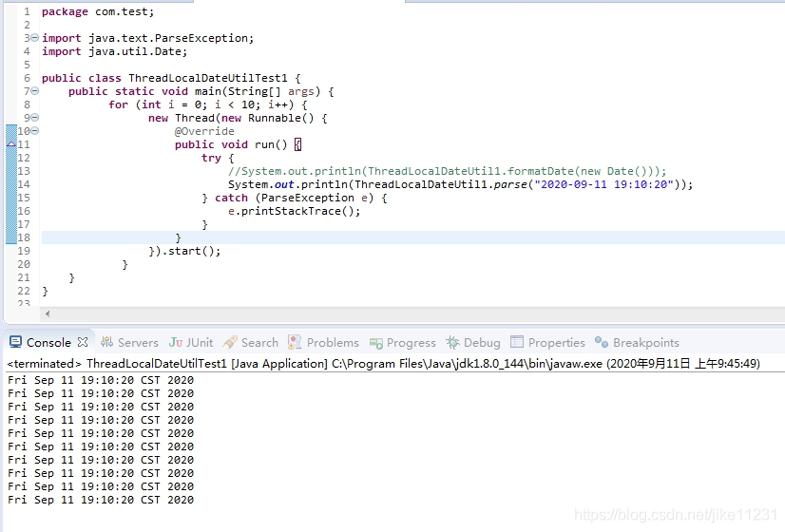785x532 pixels.
Task: Click the last console output line
Action: 101,500
